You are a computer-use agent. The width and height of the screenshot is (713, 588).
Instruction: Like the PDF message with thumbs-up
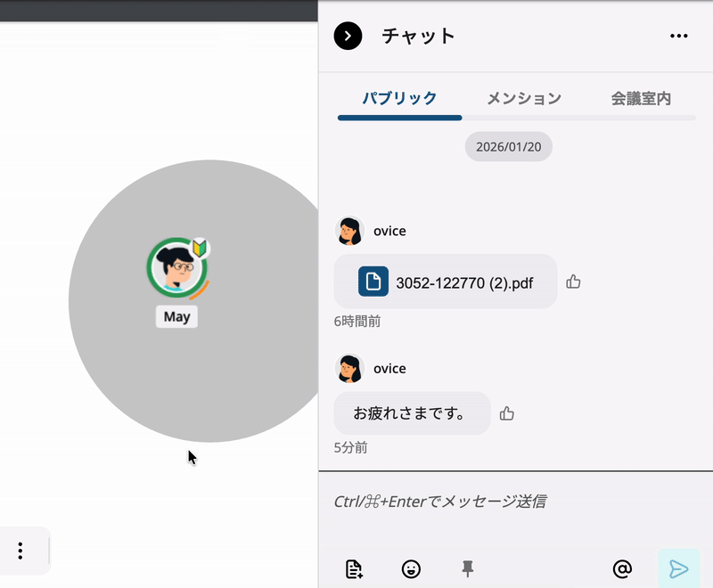tap(573, 282)
